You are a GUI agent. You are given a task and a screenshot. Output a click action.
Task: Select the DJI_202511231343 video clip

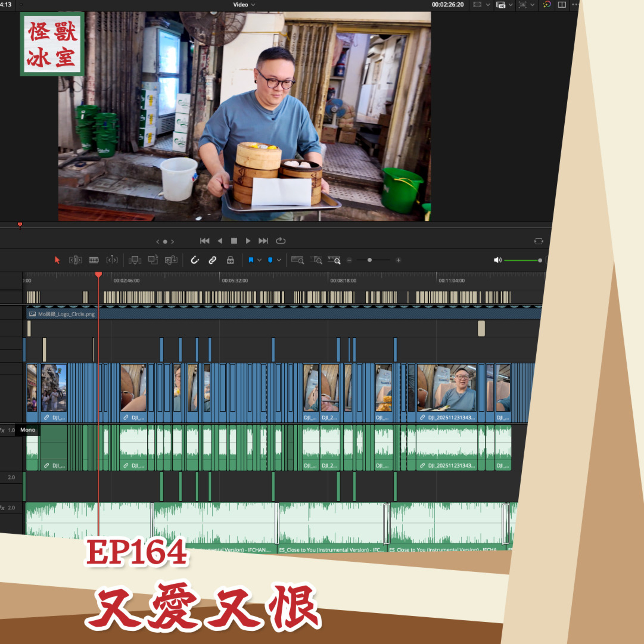pyautogui.click(x=447, y=393)
